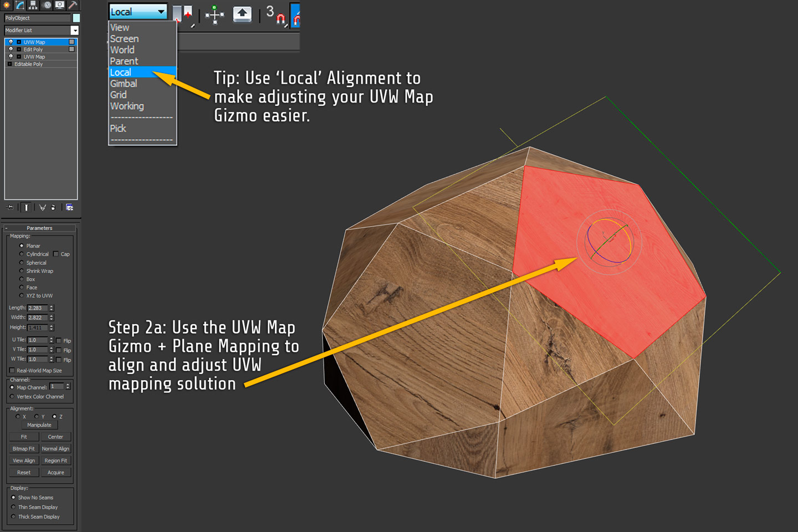Image resolution: width=798 pixels, height=532 pixels.
Task: Open the Hierarchy panel tab
Action: (x=33, y=5)
